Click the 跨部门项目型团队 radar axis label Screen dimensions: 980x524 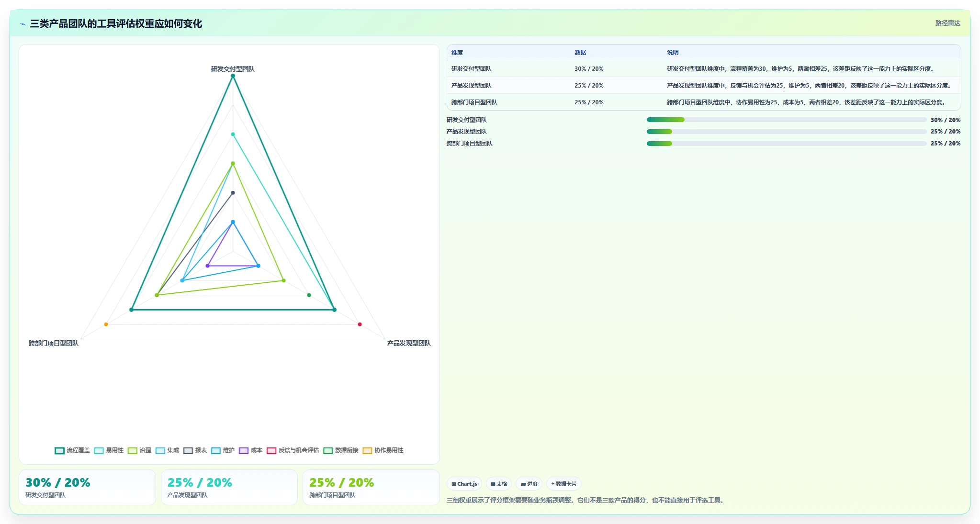point(53,343)
